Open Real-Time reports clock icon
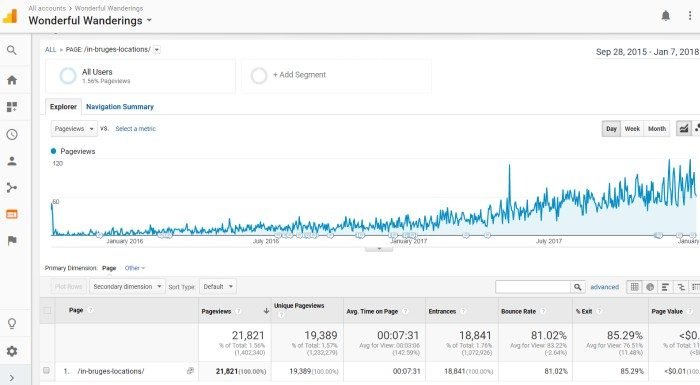Image resolution: width=700 pixels, height=385 pixels. [x=12, y=134]
